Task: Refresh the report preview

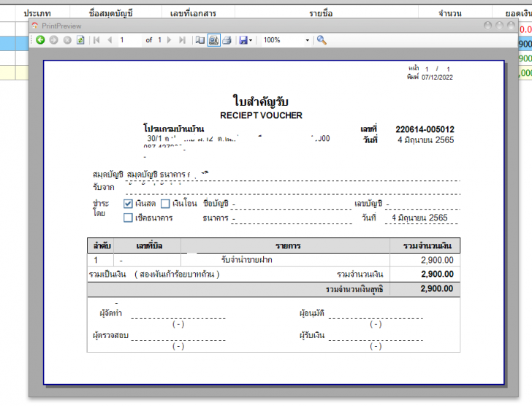Action: pos(80,40)
